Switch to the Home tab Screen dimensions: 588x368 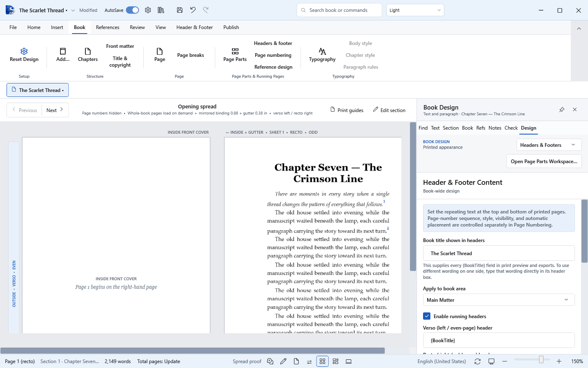pos(34,27)
